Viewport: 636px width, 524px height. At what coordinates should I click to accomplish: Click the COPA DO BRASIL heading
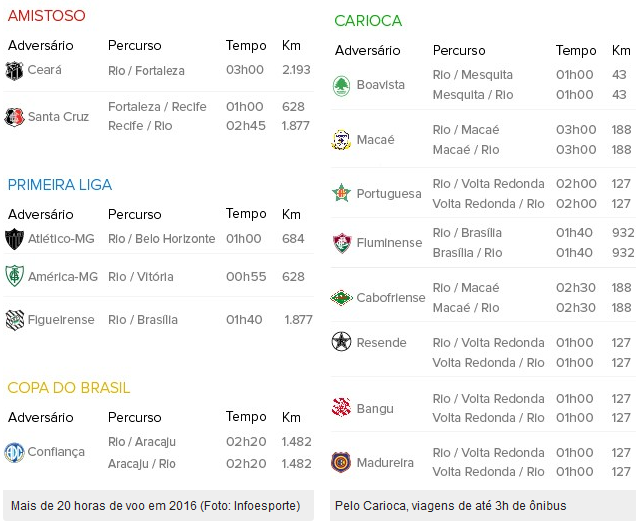click(x=69, y=388)
